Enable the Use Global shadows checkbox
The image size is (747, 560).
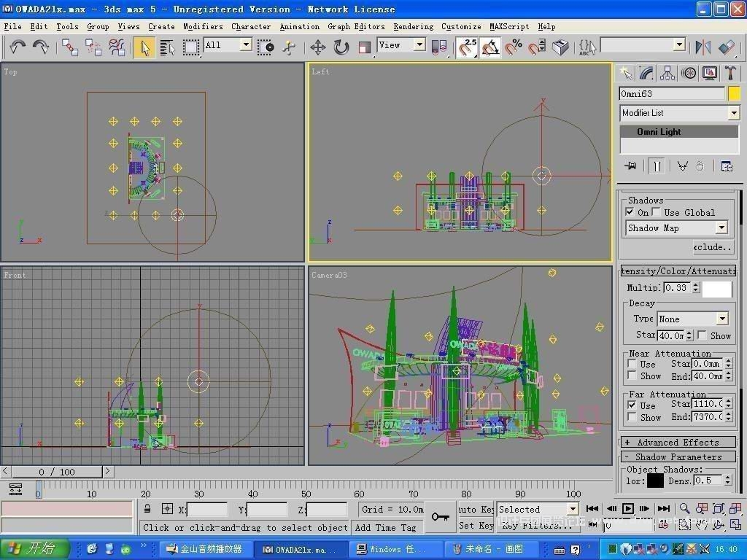point(657,212)
